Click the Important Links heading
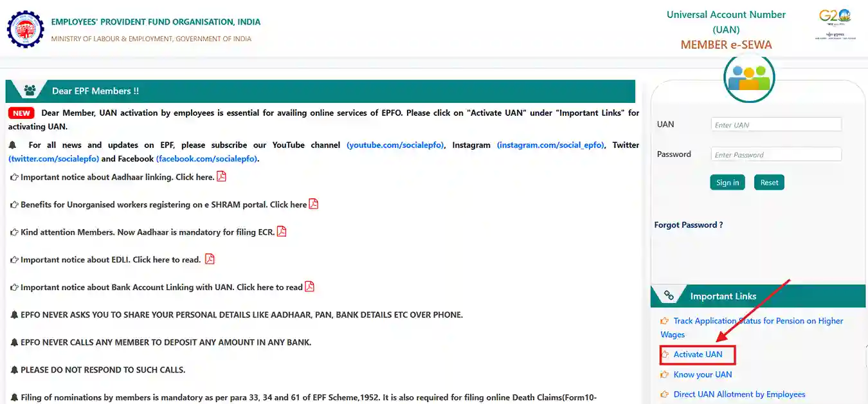 click(x=723, y=297)
